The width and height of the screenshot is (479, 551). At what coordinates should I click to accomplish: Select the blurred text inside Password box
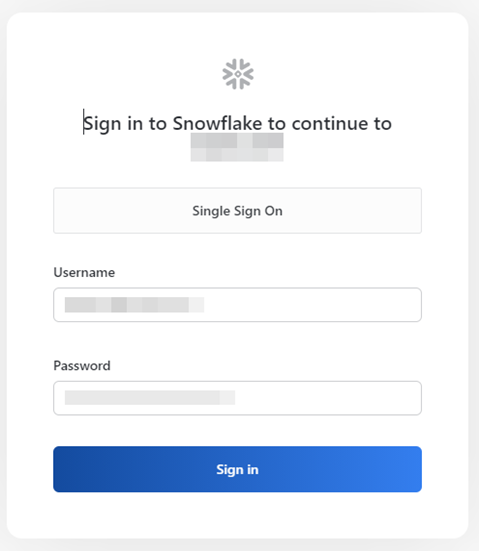point(150,397)
